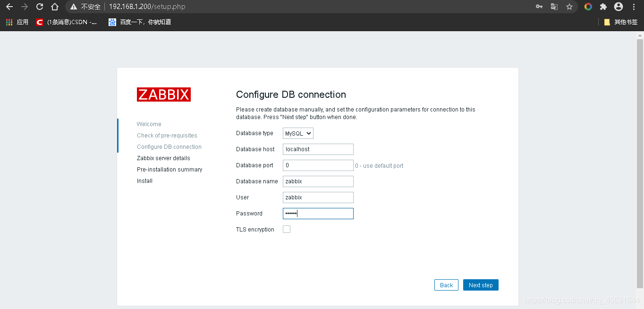Select Configure DB connection step
Viewport: 644px width, 309px height.
169,147
